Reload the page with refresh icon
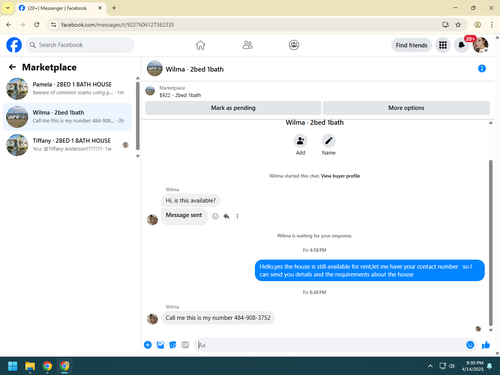500x375 pixels. pos(37,25)
